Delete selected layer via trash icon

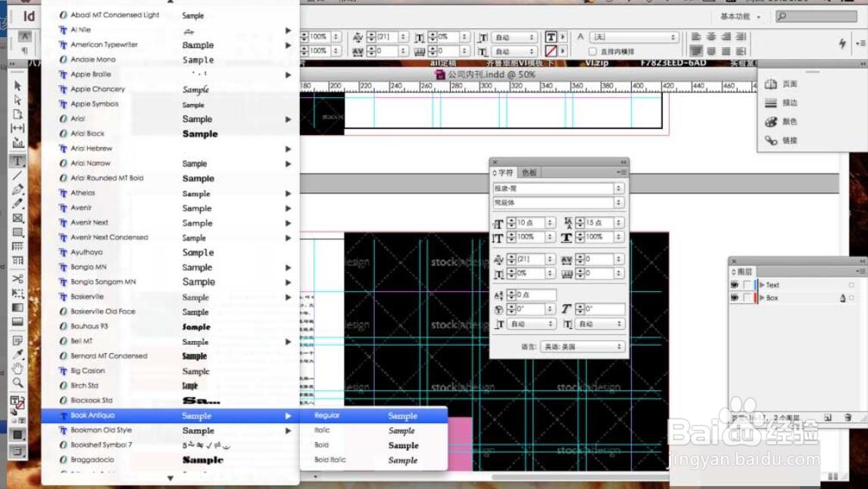point(848,418)
